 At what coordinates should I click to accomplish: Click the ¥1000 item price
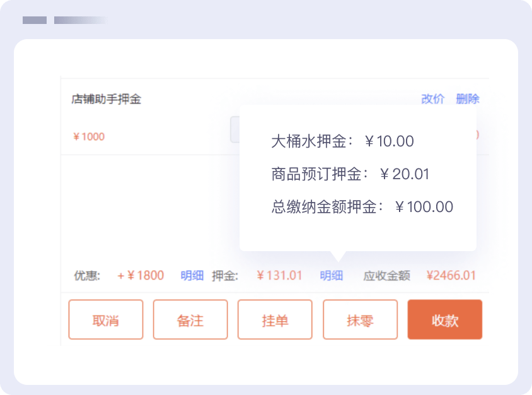tap(89, 136)
